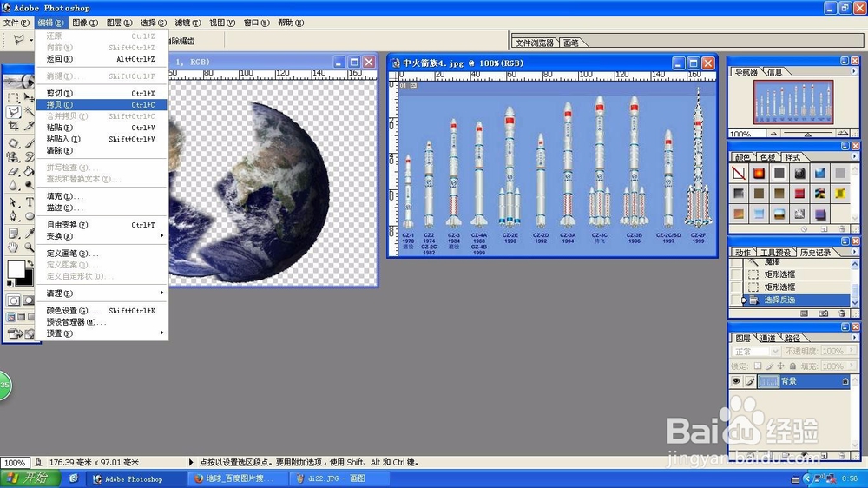Select the Pen tool
868x488 pixels.
[x=13, y=216]
